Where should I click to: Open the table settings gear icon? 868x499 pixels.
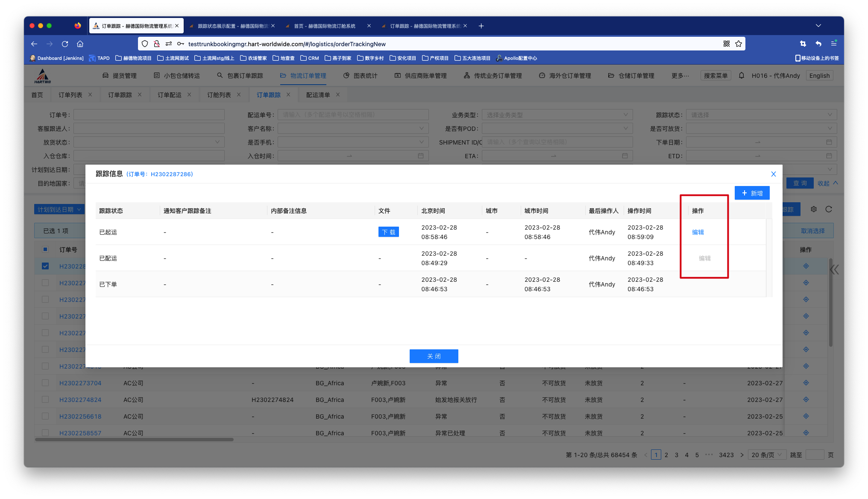814,209
